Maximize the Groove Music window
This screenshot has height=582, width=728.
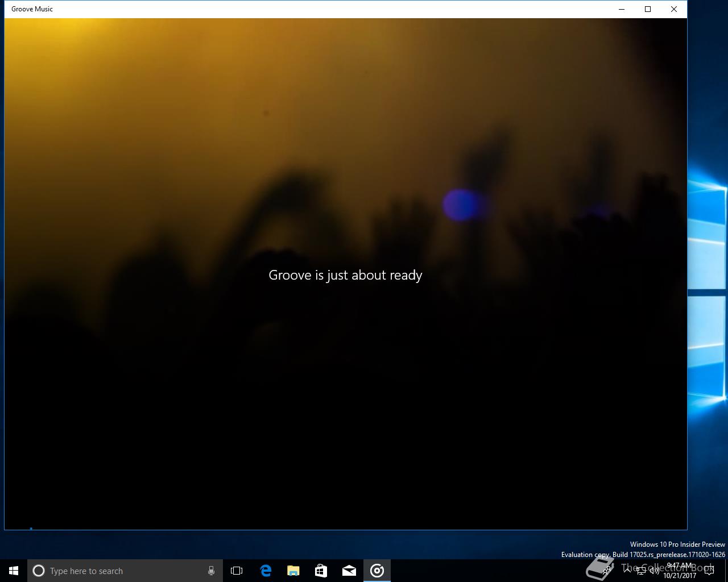point(648,9)
